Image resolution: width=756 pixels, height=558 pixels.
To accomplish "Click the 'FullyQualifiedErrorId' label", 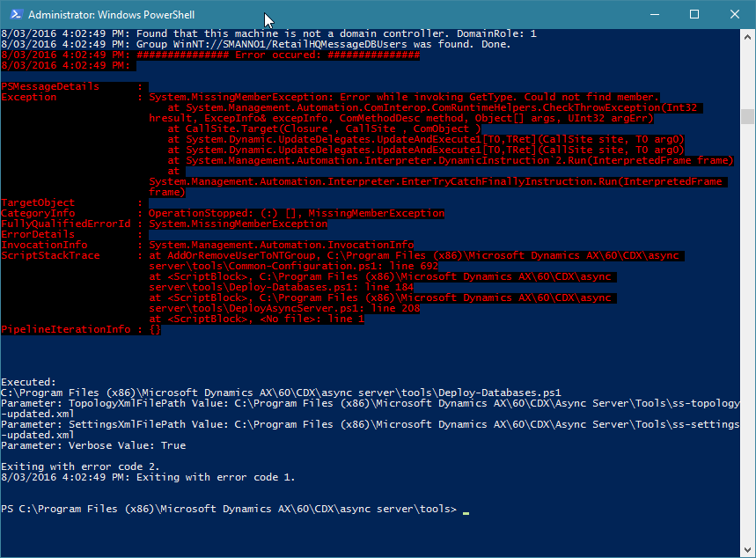I will click(x=66, y=224).
